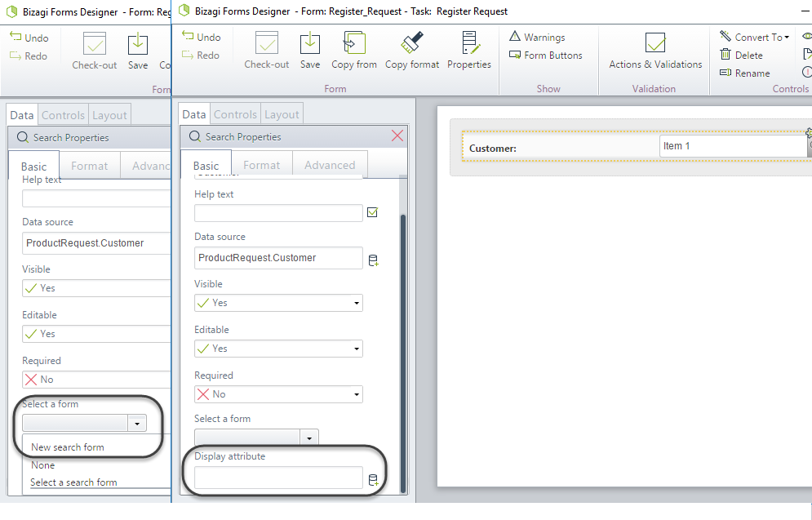Click the database icon beside Display attribute
Image resolution: width=812 pixels, height=520 pixels.
(374, 480)
